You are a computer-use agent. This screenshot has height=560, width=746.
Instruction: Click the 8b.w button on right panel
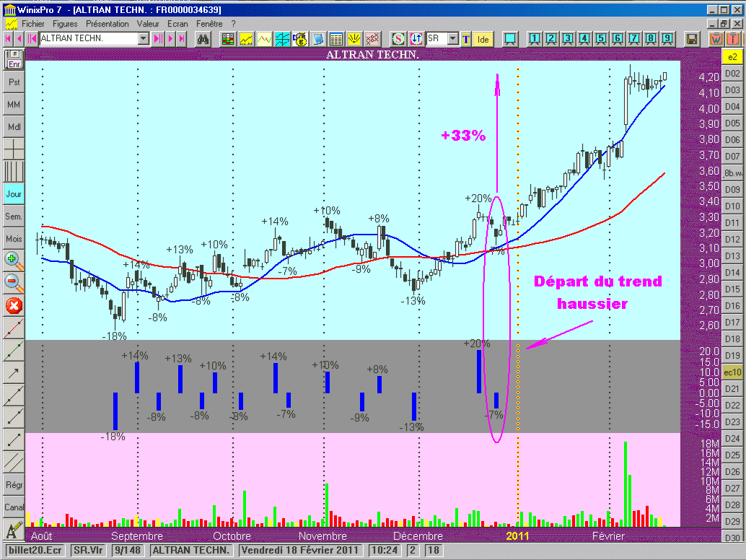(732, 172)
